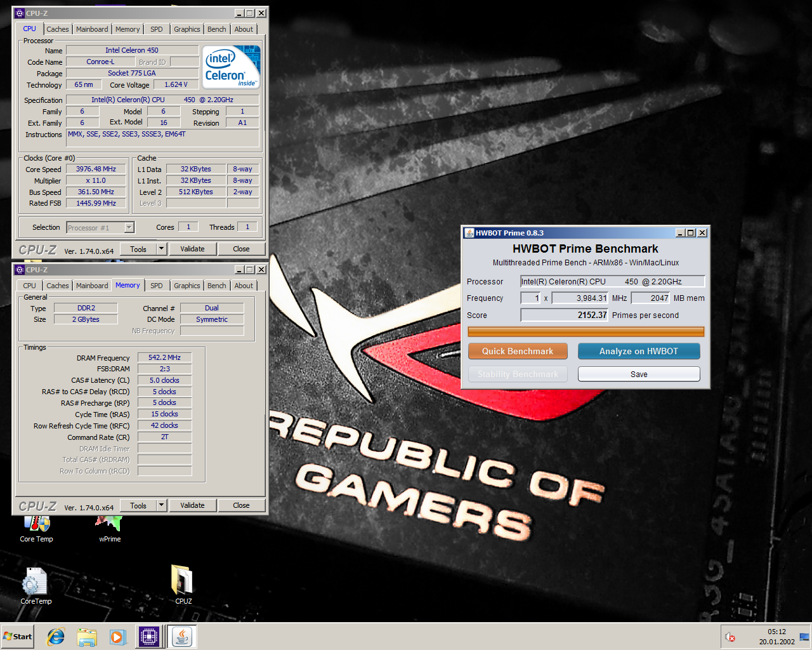The image size is (812, 650).
Task: Open Memory tab in top CPU-Z window
Action: click(x=128, y=29)
